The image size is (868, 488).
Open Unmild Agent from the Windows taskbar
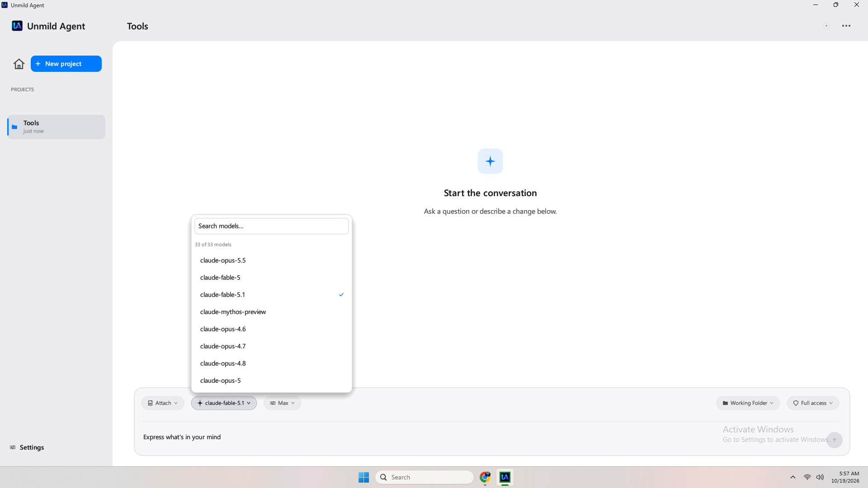pos(505,477)
